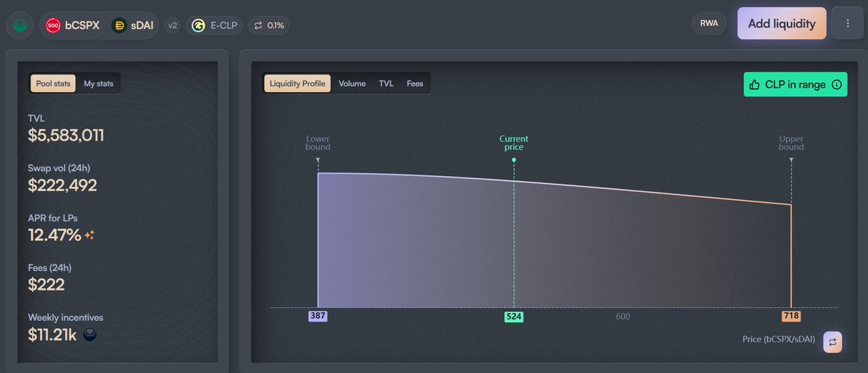868x373 pixels.
Task: Click the 24h fees value $222
Action: pyautogui.click(x=46, y=285)
